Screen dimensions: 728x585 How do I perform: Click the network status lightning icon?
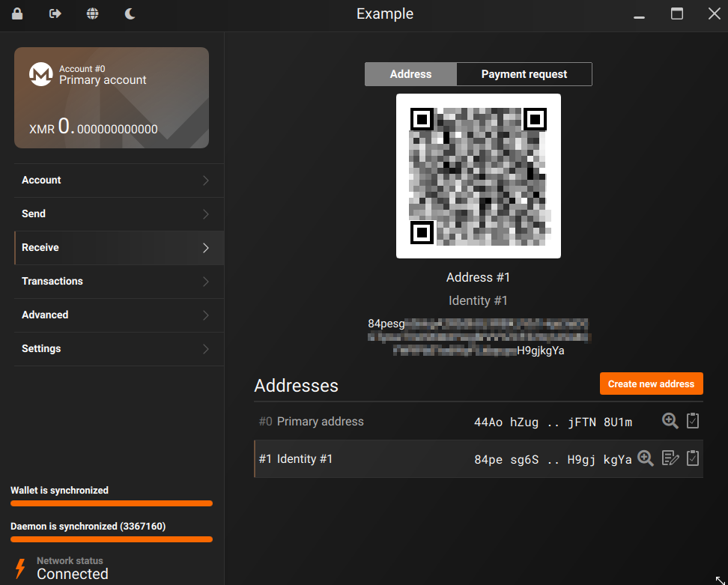[x=20, y=569]
